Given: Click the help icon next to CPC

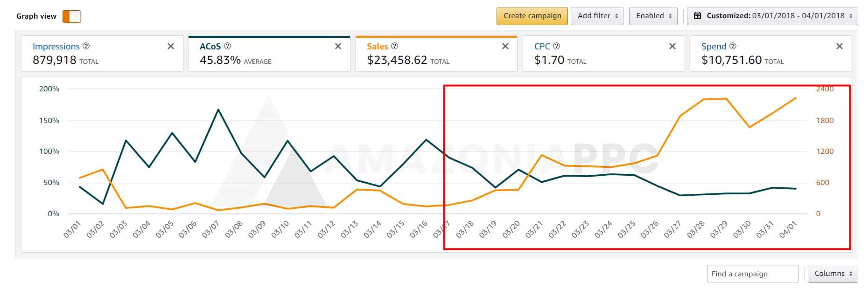Looking at the screenshot, I should (557, 46).
